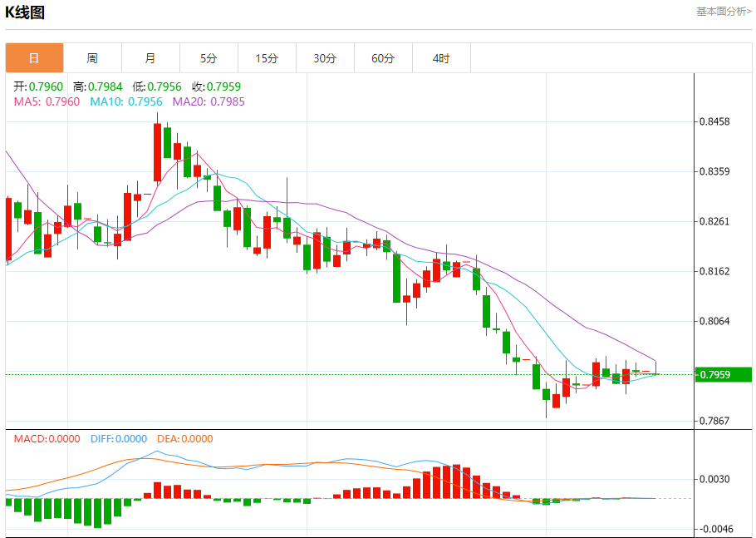Click the 0.8162 price axis label
756x538 pixels.
(714, 271)
